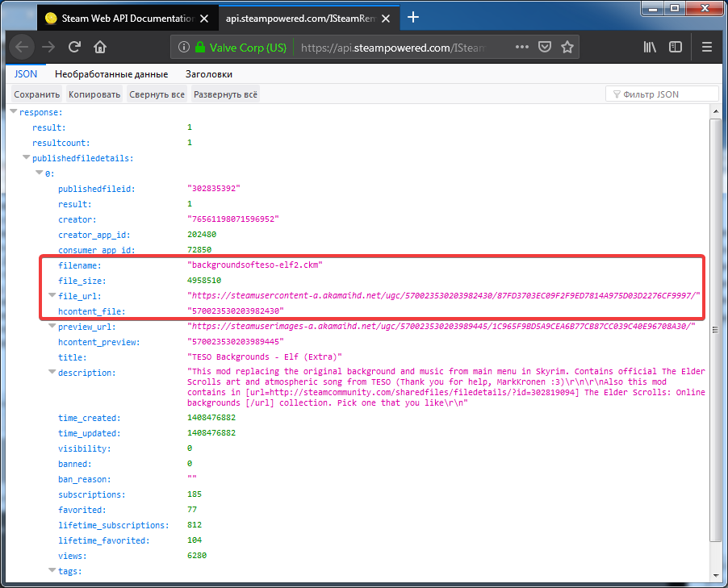Open a new tab with the plus button
This screenshot has width=728, height=588.
[412, 18]
